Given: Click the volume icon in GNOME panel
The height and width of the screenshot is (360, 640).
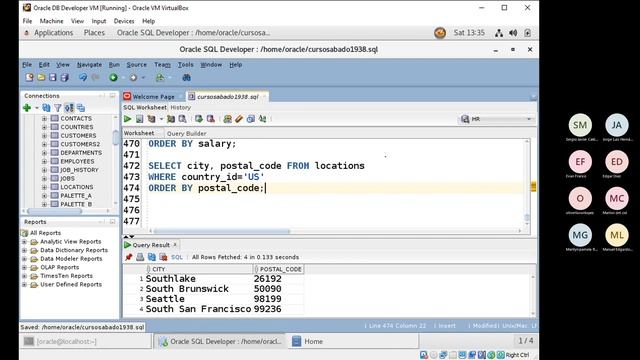Looking at the screenshot, I should (513, 33).
